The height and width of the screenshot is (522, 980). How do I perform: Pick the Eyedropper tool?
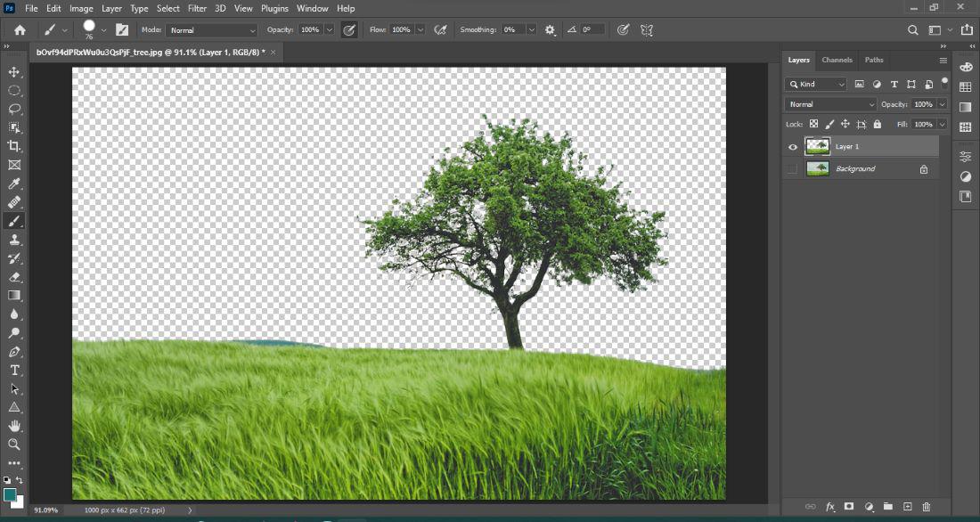pyautogui.click(x=14, y=184)
